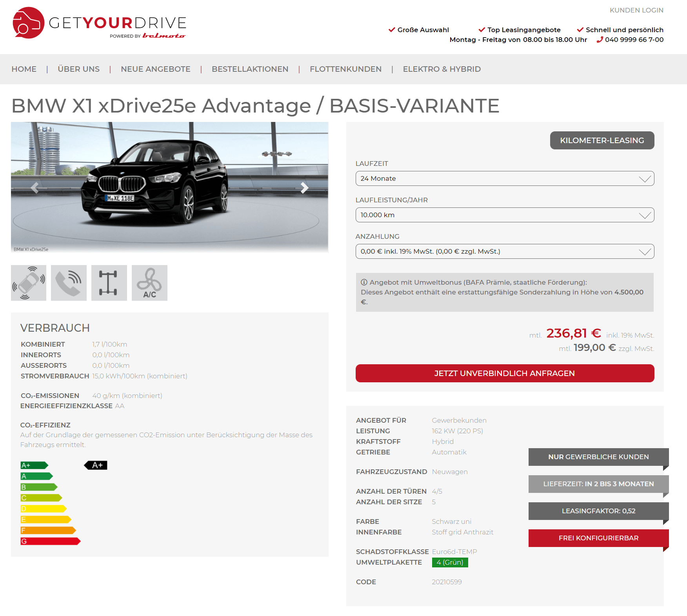Click the FREI KONFIGURIERBAR banner
This screenshot has width=687, height=616.
[x=598, y=538]
